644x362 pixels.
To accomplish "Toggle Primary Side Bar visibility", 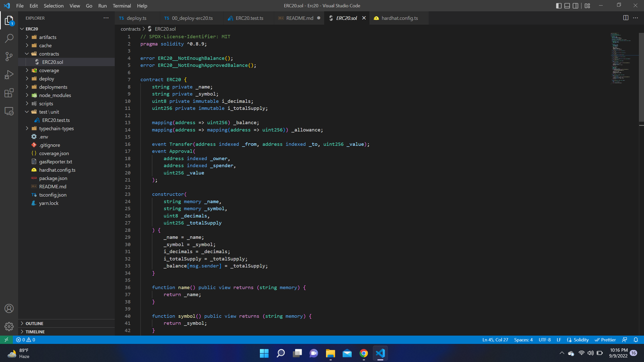I will [558, 6].
